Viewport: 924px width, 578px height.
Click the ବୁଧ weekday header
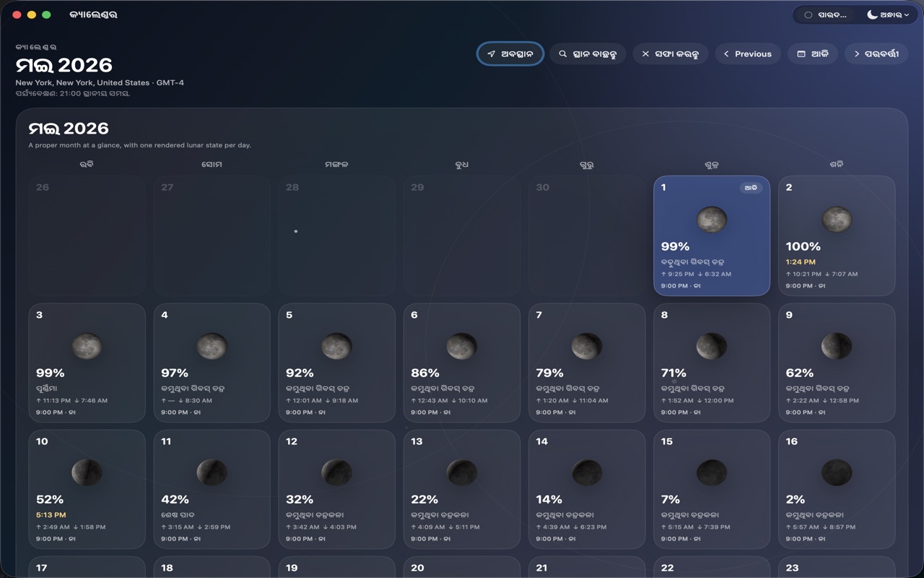(x=462, y=164)
